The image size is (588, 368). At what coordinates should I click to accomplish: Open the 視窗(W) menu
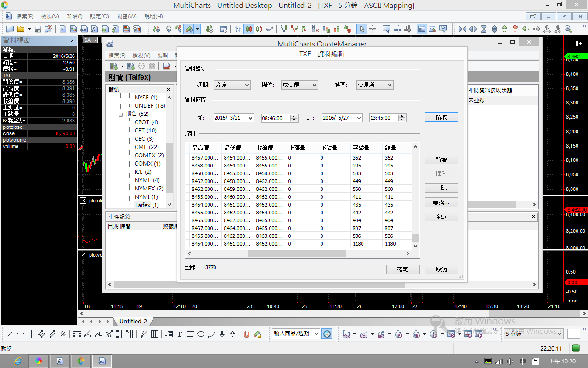[127, 16]
